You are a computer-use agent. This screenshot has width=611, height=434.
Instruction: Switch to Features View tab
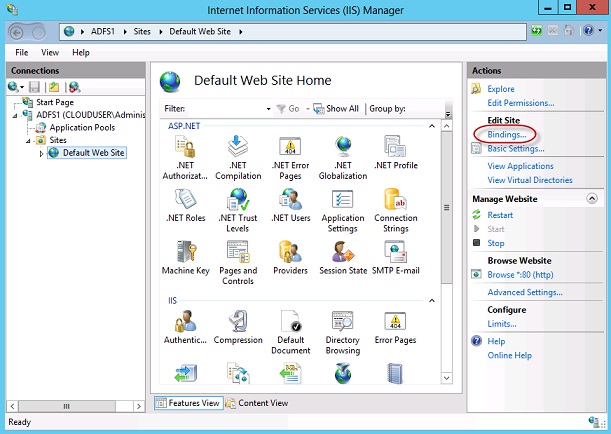point(189,403)
